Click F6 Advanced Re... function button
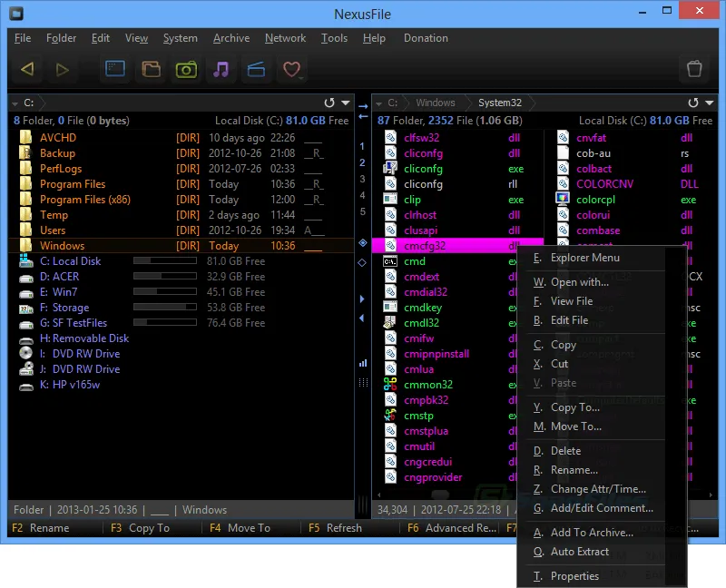This screenshot has width=726, height=588. pyautogui.click(x=451, y=528)
